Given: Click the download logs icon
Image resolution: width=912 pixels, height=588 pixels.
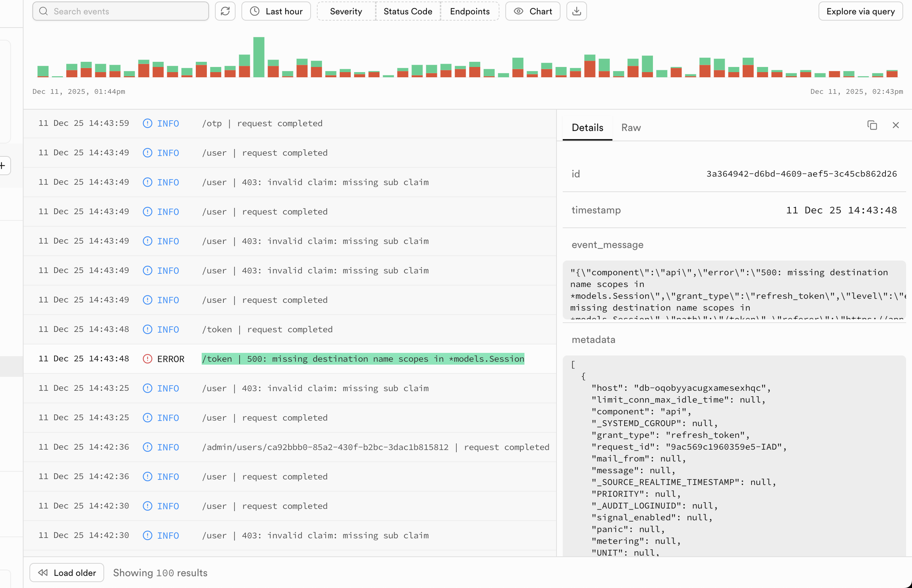Looking at the screenshot, I should 576,11.
